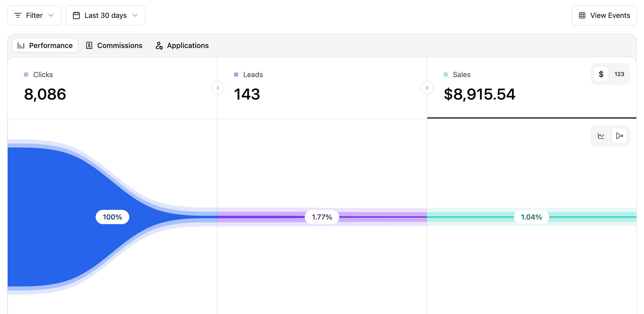
Task: Click the View Events button
Action: click(x=604, y=15)
